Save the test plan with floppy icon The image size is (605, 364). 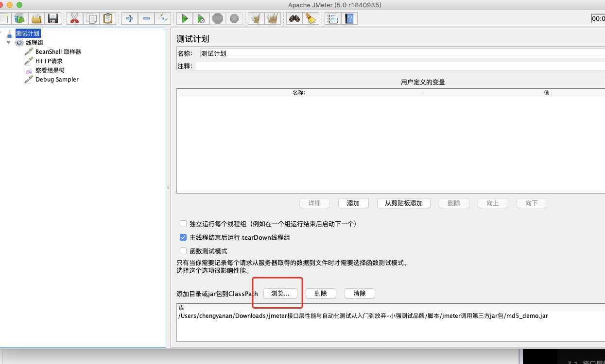[x=52, y=18]
